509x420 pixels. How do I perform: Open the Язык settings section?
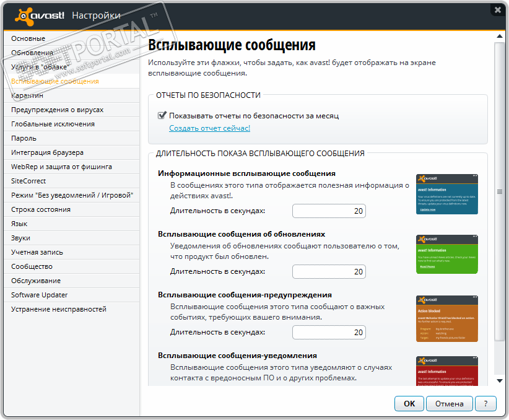tap(72, 224)
